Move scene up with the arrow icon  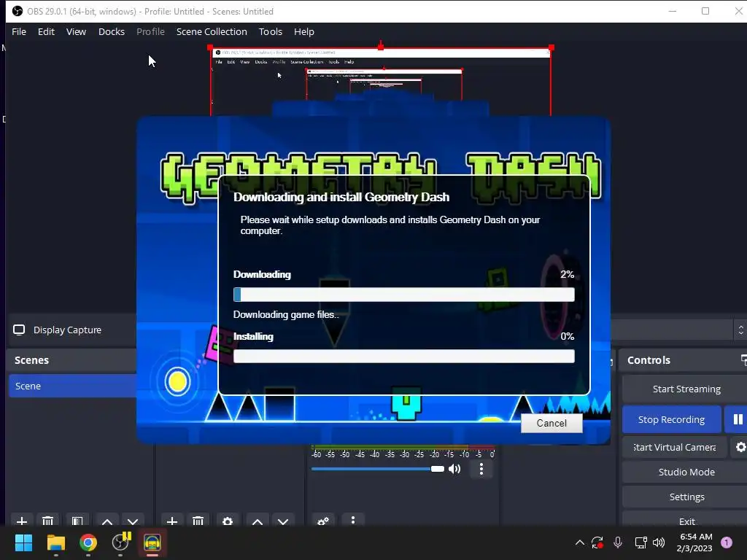click(x=107, y=521)
